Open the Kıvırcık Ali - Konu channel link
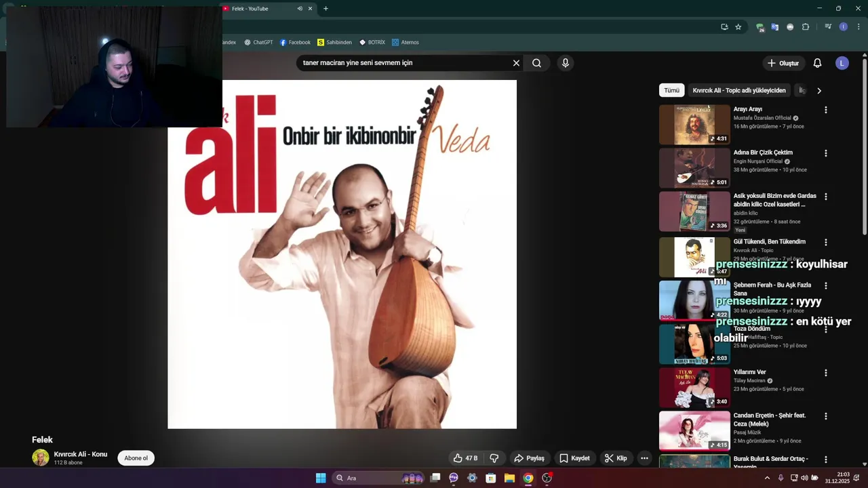Viewport: 868px width, 488px height. 81,454
